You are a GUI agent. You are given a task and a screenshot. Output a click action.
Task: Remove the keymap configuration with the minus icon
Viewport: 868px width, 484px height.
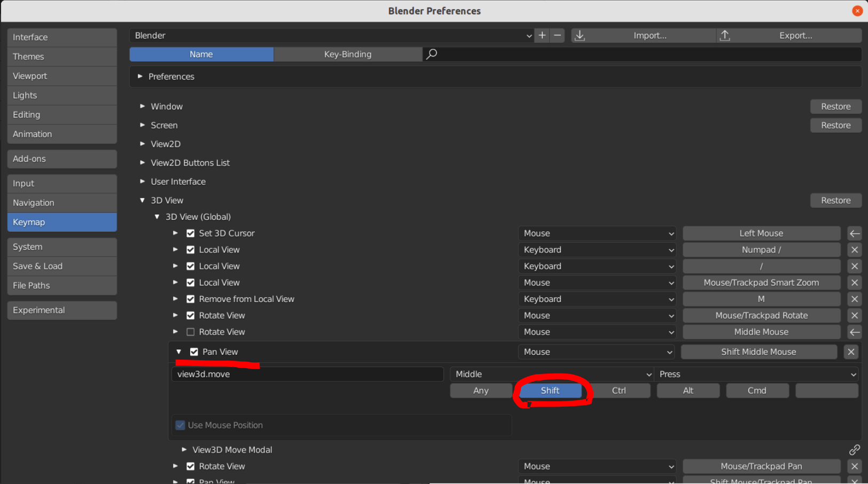pos(557,35)
